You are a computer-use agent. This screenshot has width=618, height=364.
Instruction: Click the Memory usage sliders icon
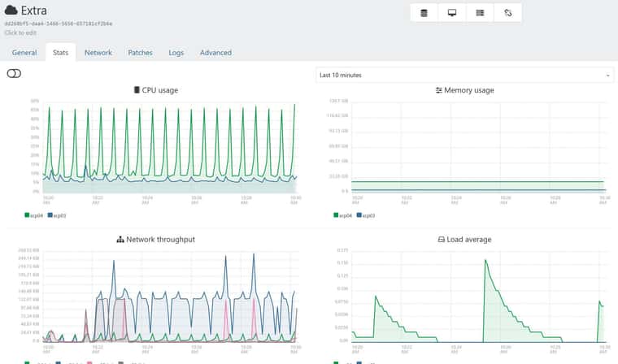(x=438, y=90)
